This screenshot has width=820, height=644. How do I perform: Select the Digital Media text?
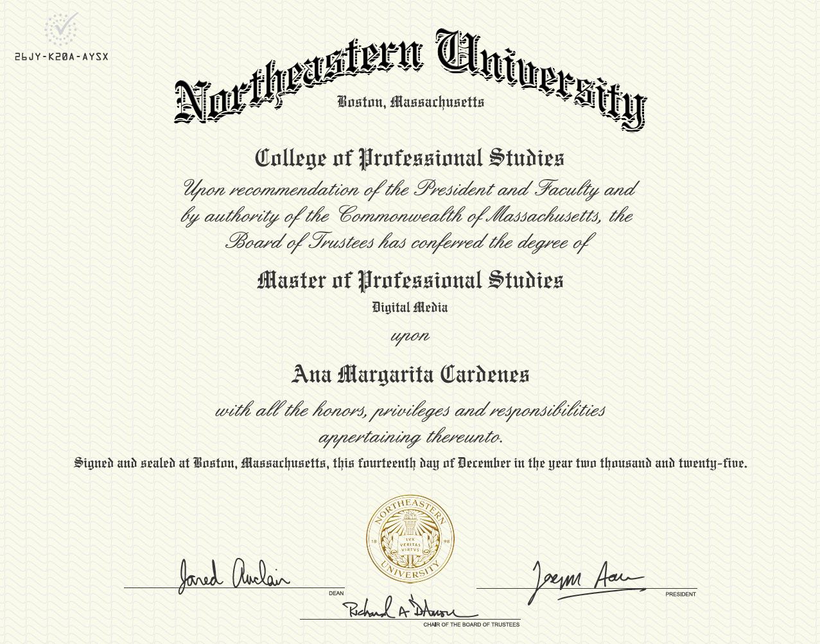point(410,308)
